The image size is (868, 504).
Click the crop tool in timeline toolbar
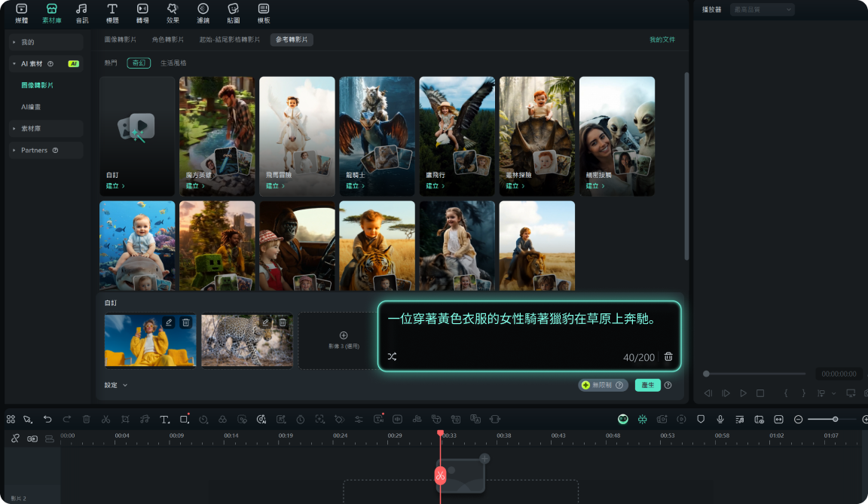[125, 420]
